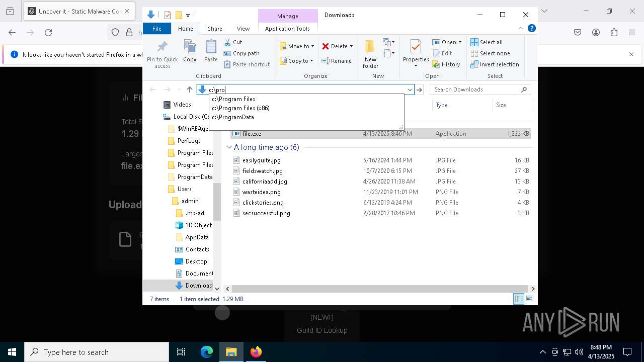Click Paste shortcut command
The width and height of the screenshot is (644, 362).
pos(247,64)
